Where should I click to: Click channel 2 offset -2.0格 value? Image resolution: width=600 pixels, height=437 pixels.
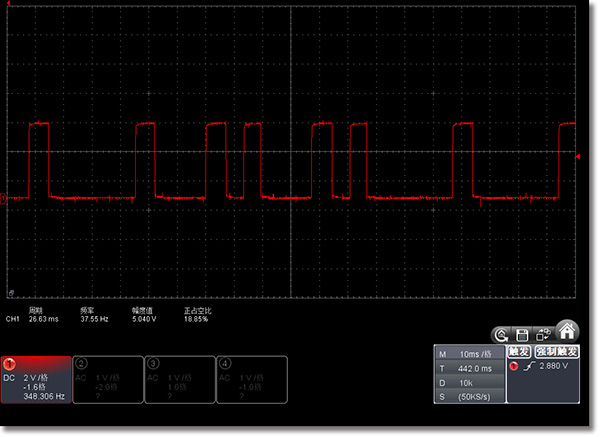106,389
